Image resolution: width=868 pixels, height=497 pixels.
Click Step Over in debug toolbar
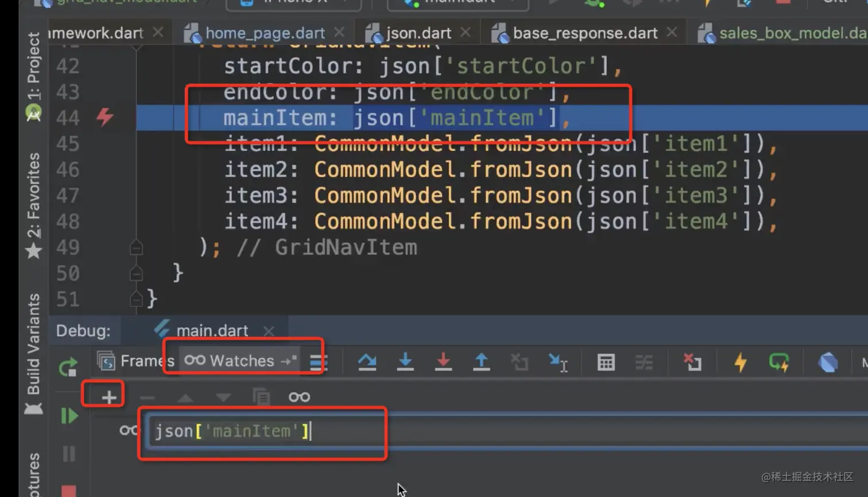(367, 362)
